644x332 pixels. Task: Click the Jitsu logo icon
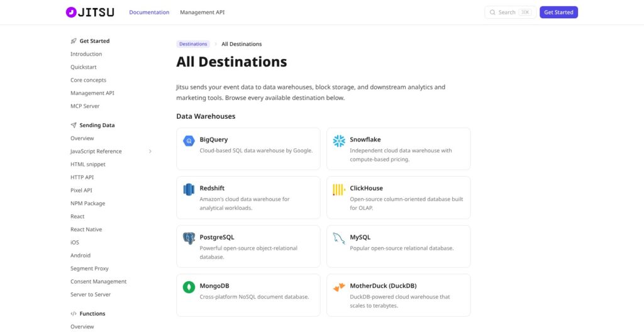[x=71, y=13]
